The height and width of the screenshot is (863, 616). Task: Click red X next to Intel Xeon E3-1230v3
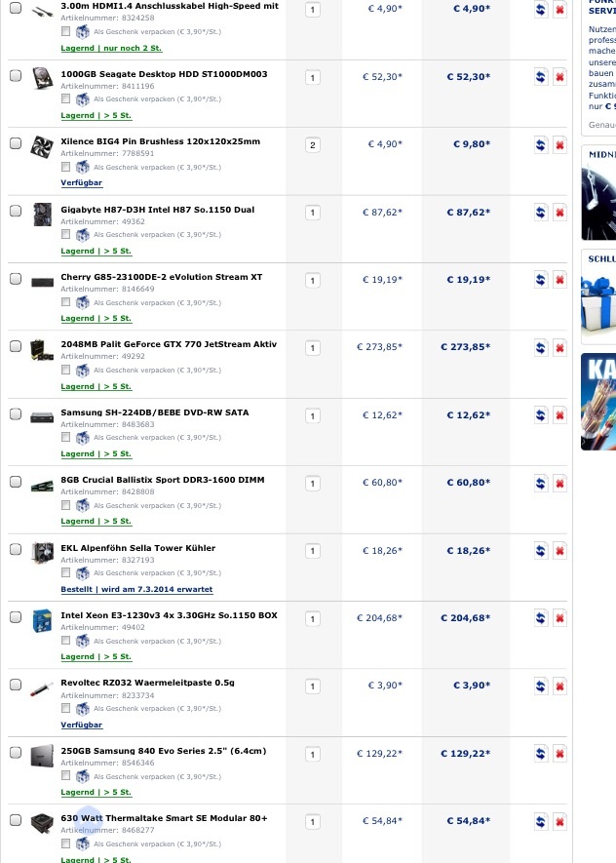point(559,618)
